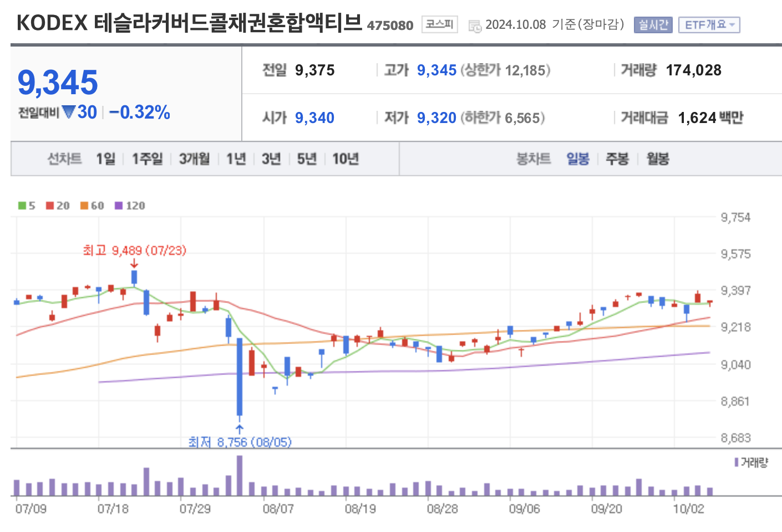
Task: Click the 선차트 label
Action: (x=64, y=159)
